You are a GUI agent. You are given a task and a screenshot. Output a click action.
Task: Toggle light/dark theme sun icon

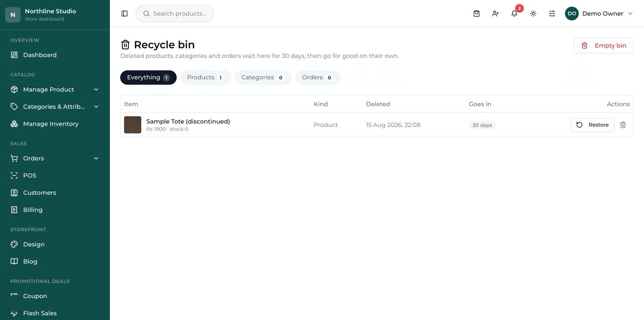coord(533,14)
